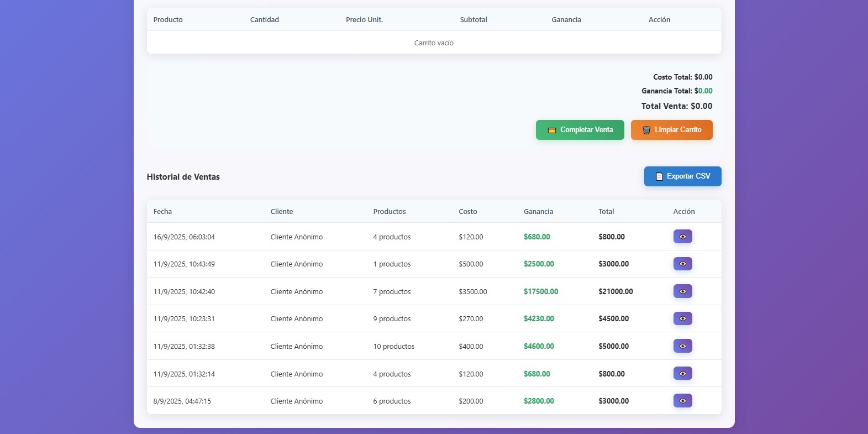This screenshot has height=434, width=868.
Task: Click the empty cart 'Carrito vacío' row
Action: 434,43
